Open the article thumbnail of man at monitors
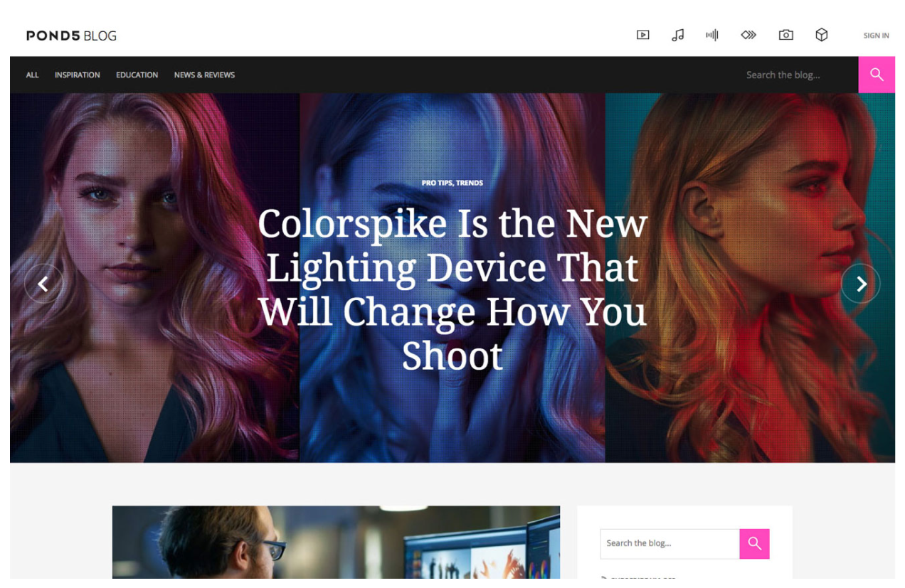905x588 pixels. coord(336,542)
